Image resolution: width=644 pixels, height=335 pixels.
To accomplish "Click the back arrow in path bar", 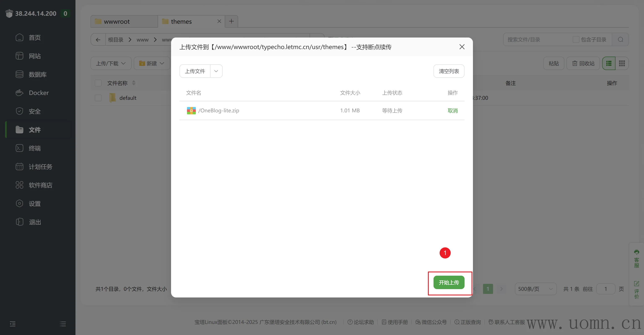I will [x=98, y=40].
